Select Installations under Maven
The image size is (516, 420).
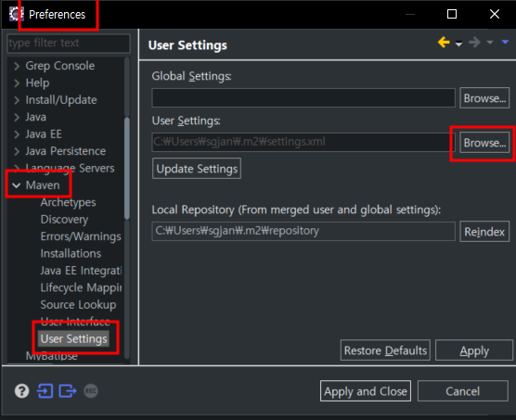pyautogui.click(x=71, y=253)
